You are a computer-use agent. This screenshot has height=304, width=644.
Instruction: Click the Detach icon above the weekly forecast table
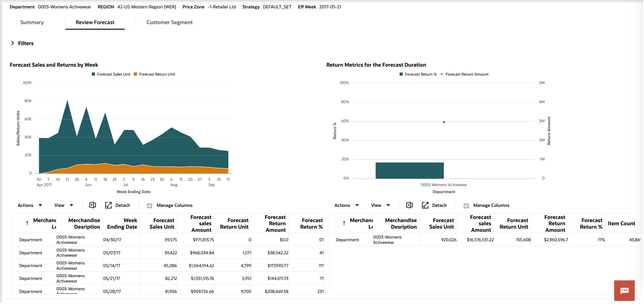[109, 205]
